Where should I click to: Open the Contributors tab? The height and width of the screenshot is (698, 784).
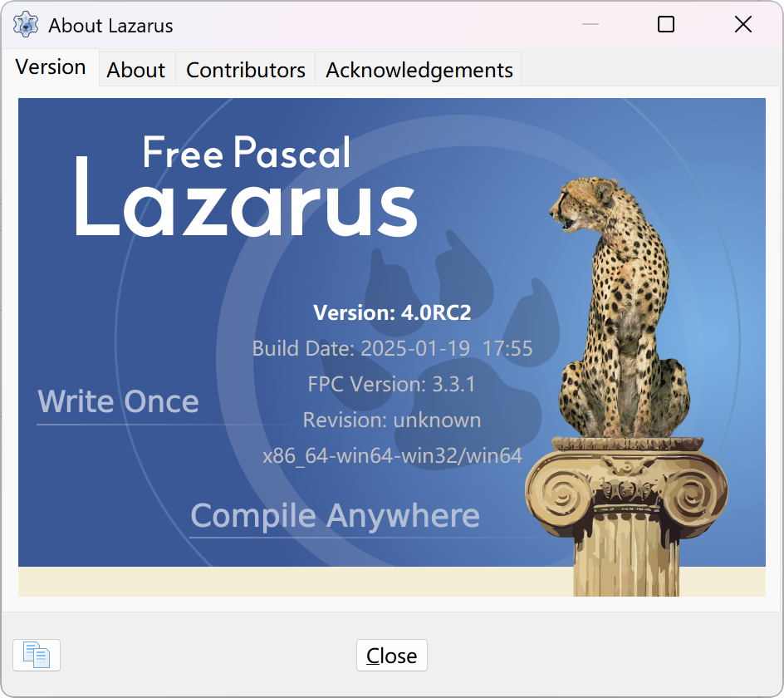tap(246, 70)
